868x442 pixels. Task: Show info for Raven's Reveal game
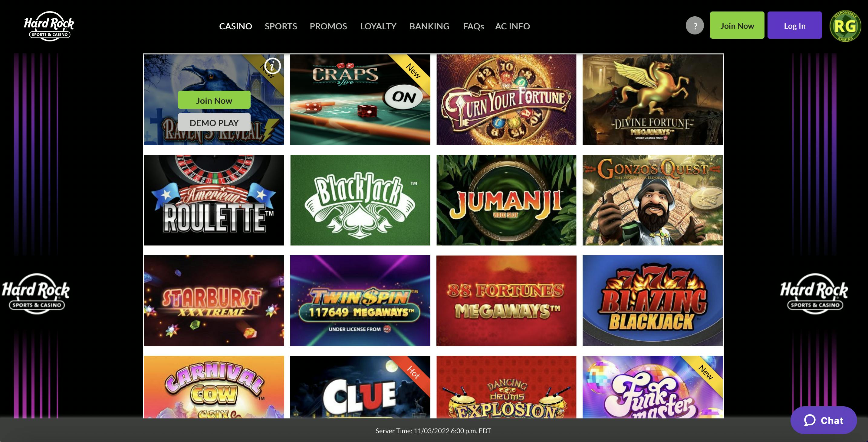272,66
